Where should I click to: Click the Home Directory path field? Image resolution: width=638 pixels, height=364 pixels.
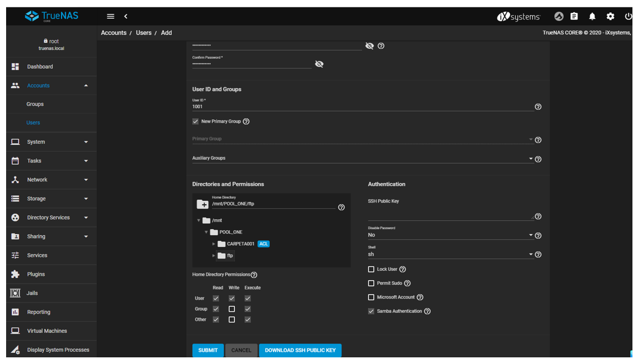273,204
